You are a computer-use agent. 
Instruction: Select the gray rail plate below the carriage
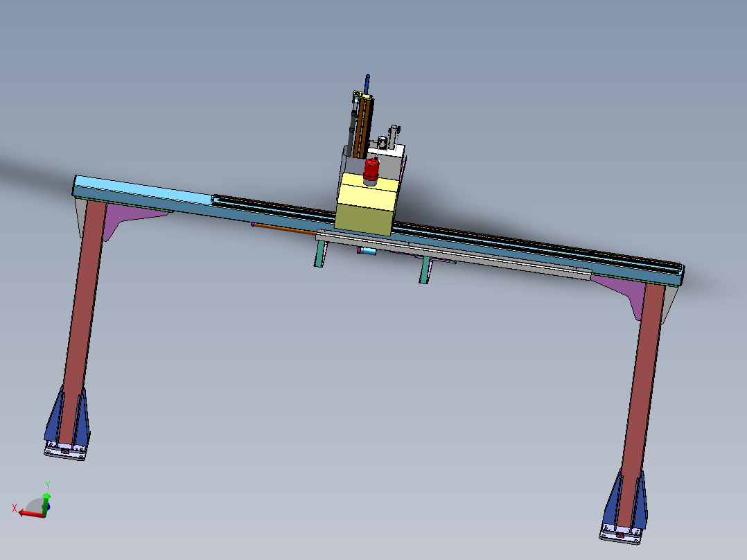click(452, 254)
